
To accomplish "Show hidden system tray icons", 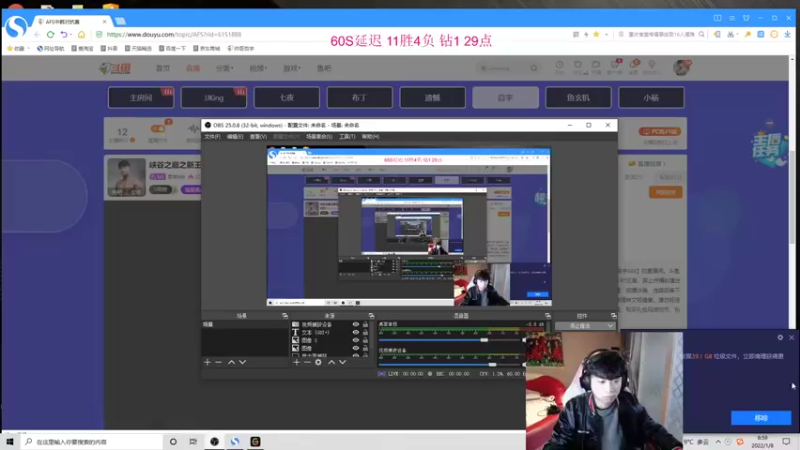I will pos(718,442).
